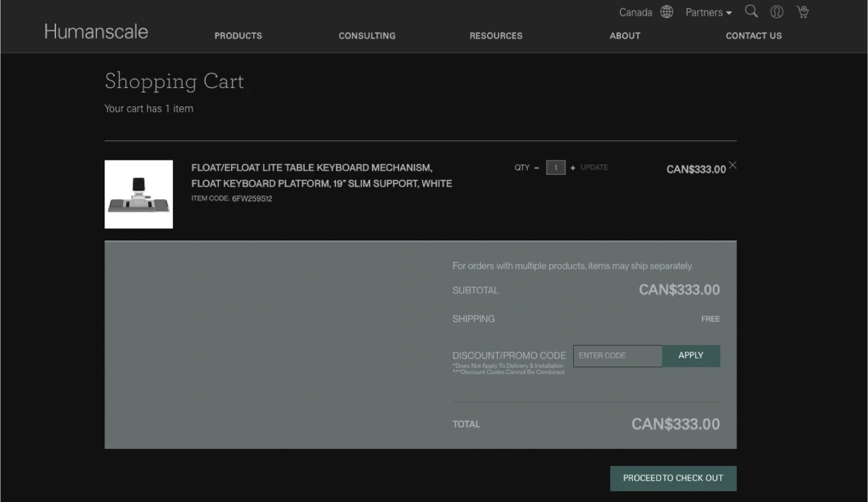Click the Humanscale logo
This screenshot has height=502, width=868.
(96, 31)
